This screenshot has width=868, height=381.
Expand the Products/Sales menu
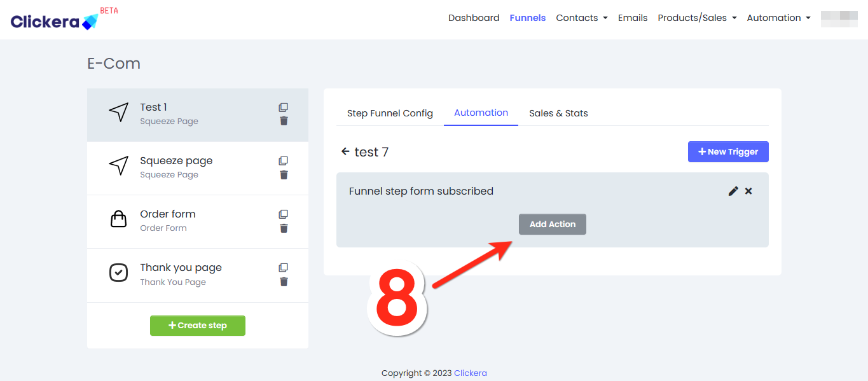tap(697, 18)
